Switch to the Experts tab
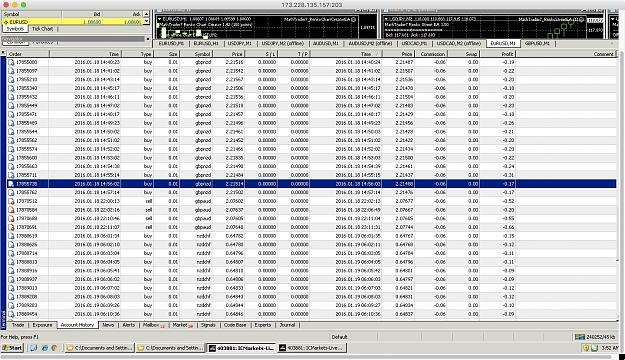The width and height of the screenshot is (625, 360). [x=263, y=325]
